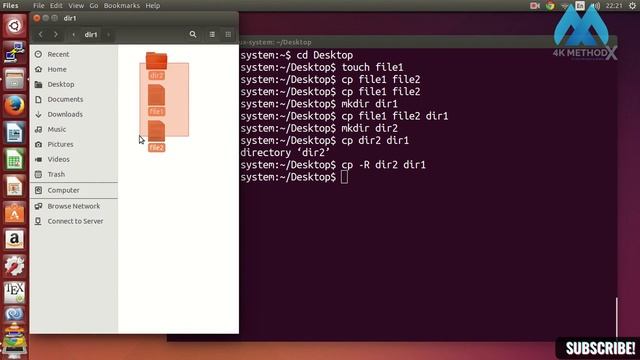Screen dimensions: 640x360
Task: Open Ubuntu Software Center dock icon
Action: [x=14, y=213]
